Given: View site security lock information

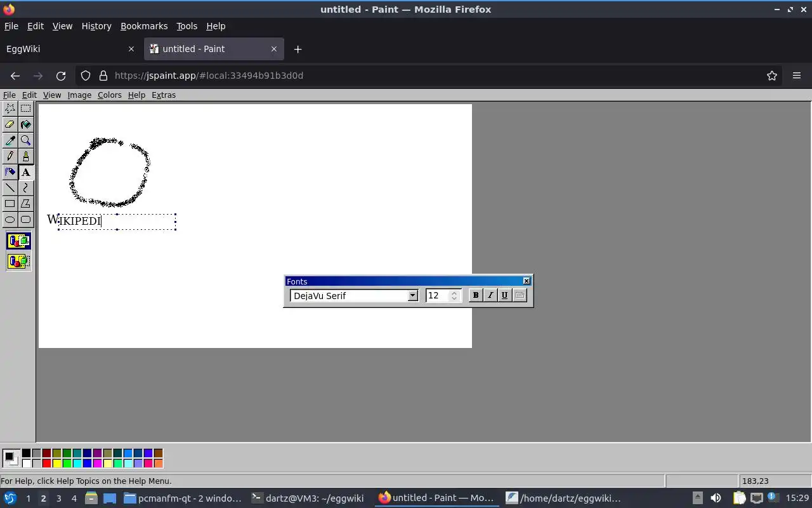Looking at the screenshot, I should [103, 76].
